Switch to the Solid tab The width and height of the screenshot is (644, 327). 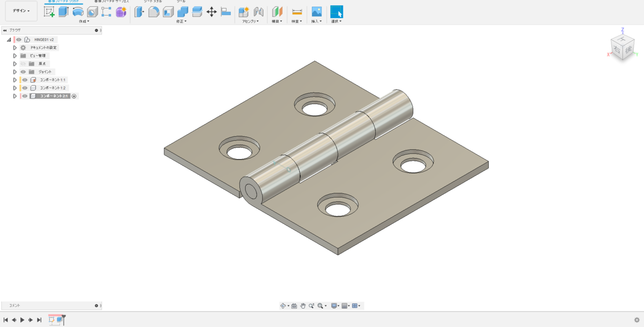(x=64, y=2)
